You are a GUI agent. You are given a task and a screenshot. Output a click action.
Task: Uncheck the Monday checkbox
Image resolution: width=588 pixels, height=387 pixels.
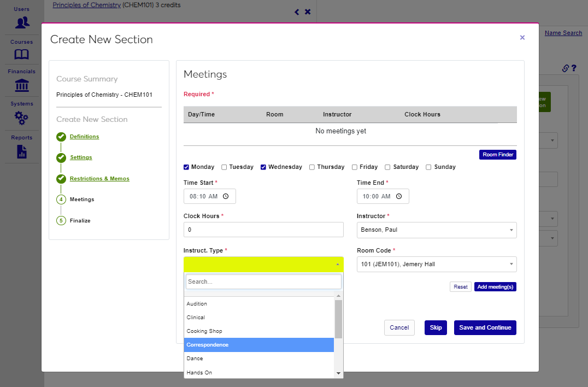pos(187,167)
